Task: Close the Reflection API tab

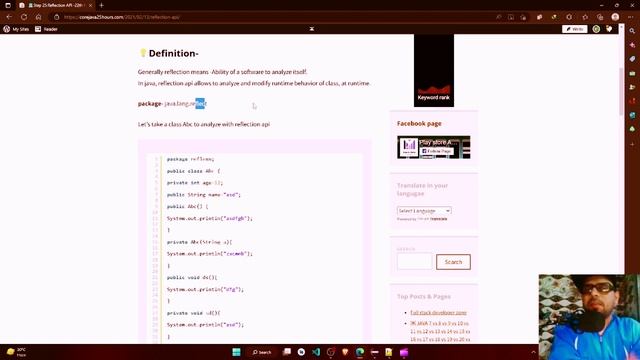Action: (x=90, y=5)
